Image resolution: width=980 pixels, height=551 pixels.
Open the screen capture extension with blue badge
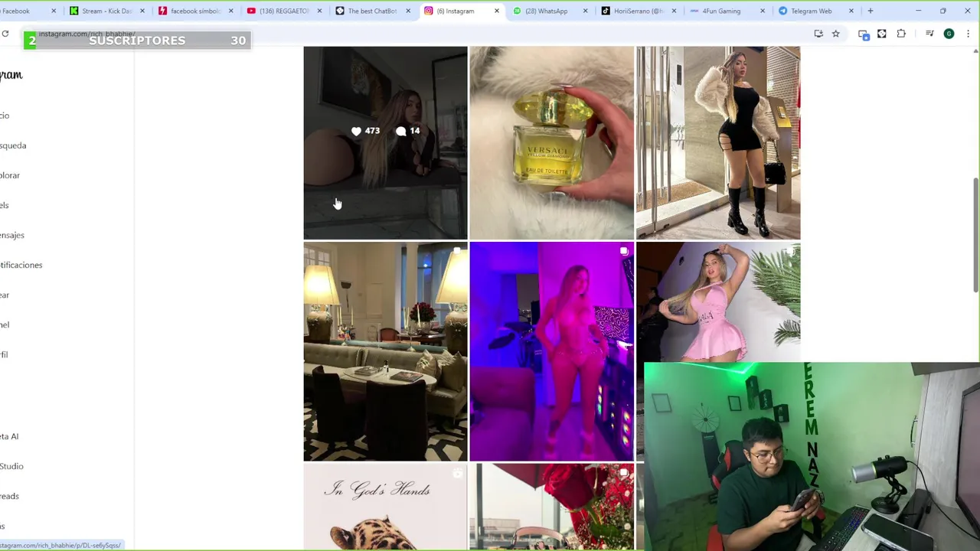click(x=864, y=34)
